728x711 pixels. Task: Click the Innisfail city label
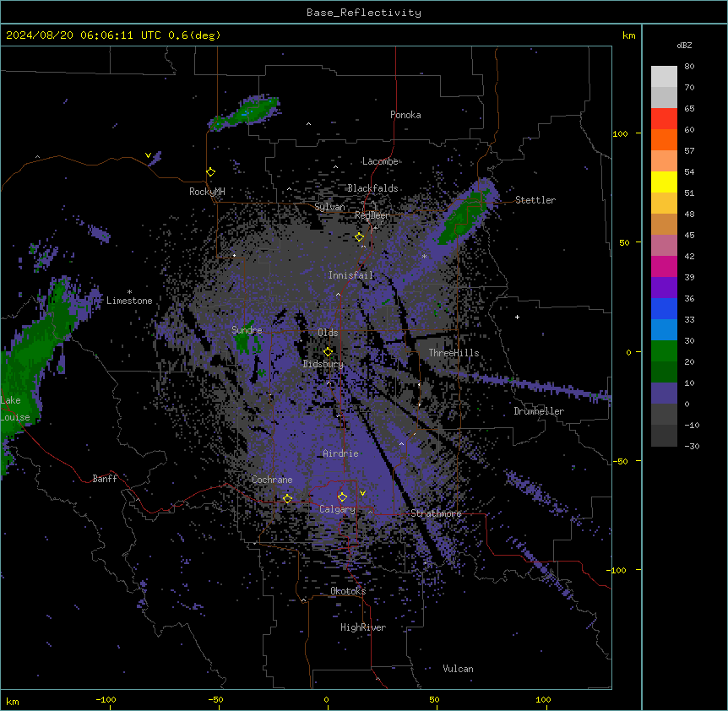click(x=350, y=275)
